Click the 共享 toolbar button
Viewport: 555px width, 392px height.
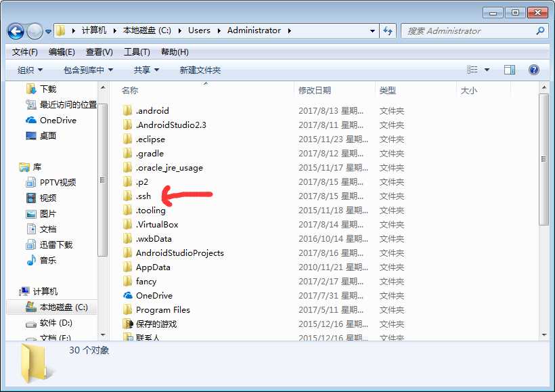click(146, 70)
